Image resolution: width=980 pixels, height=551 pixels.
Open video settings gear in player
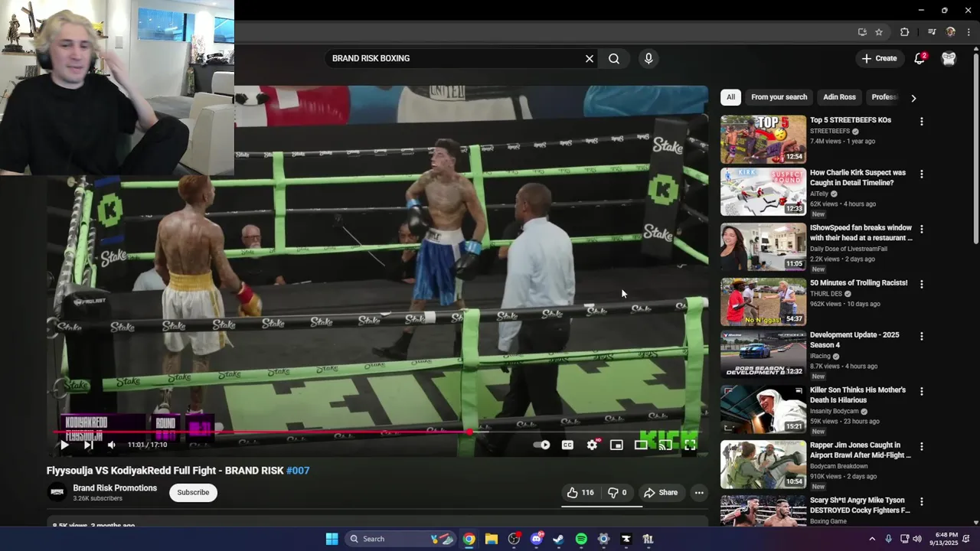tap(592, 445)
